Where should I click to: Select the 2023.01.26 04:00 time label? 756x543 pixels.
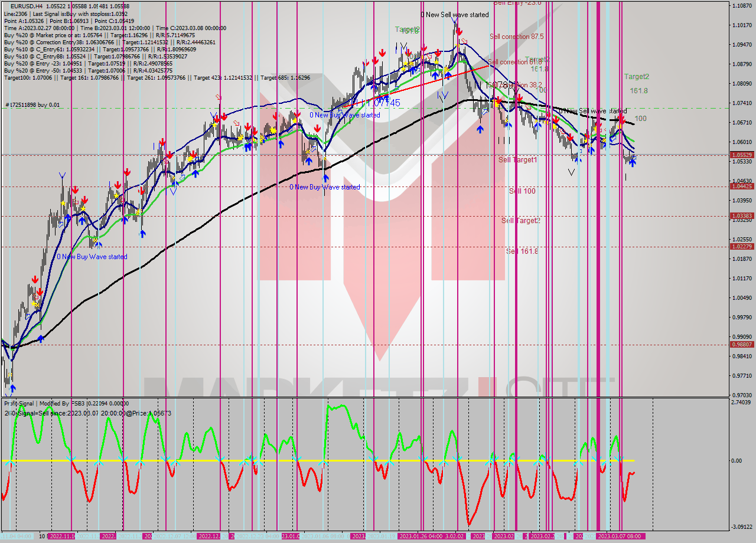point(421,537)
